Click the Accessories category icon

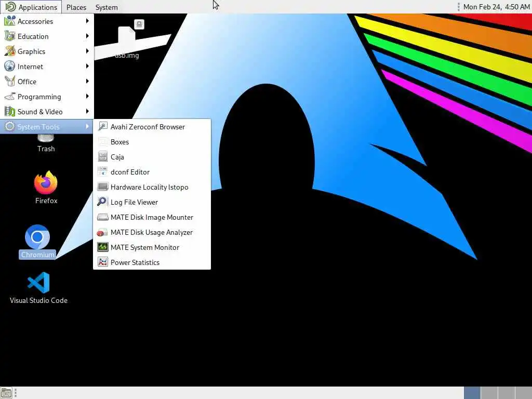10,21
